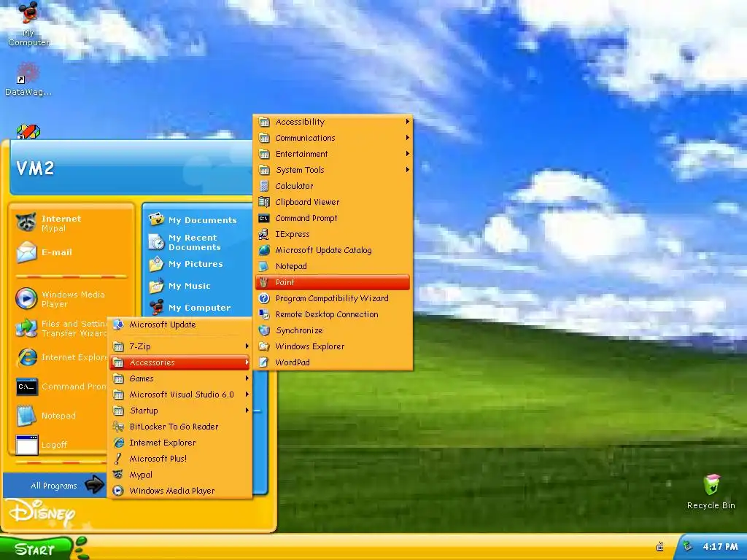Open Internet Mypal pinned raccoon icon
Viewport: 747px width, 560px height.
tap(26, 222)
